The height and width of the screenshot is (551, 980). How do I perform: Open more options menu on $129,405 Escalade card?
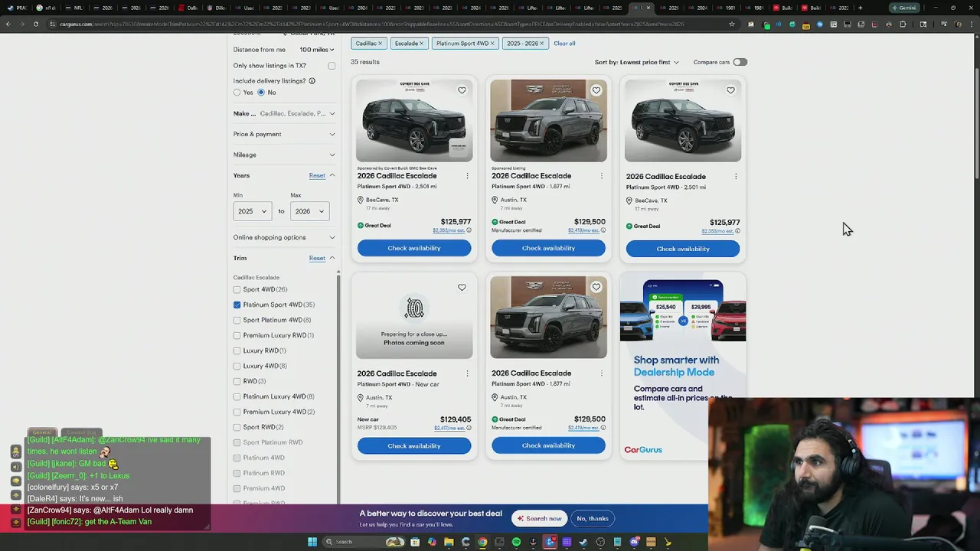(467, 373)
